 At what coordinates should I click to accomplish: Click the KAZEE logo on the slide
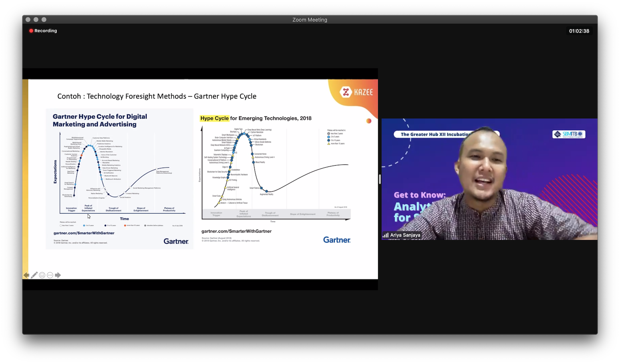pyautogui.click(x=356, y=92)
